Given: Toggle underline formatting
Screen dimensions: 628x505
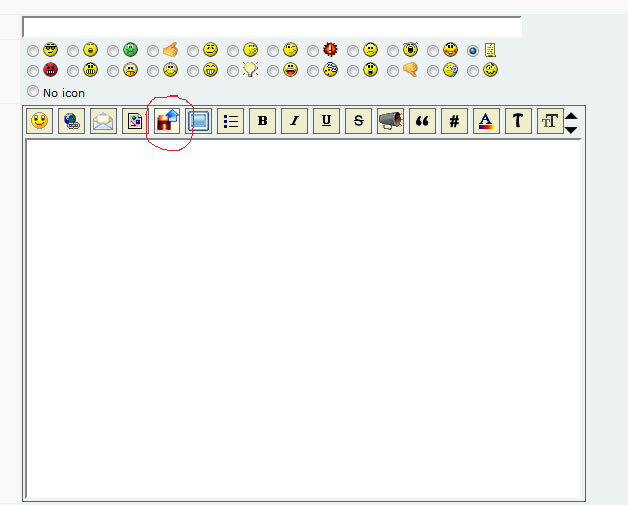Looking at the screenshot, I should point(326,121).
